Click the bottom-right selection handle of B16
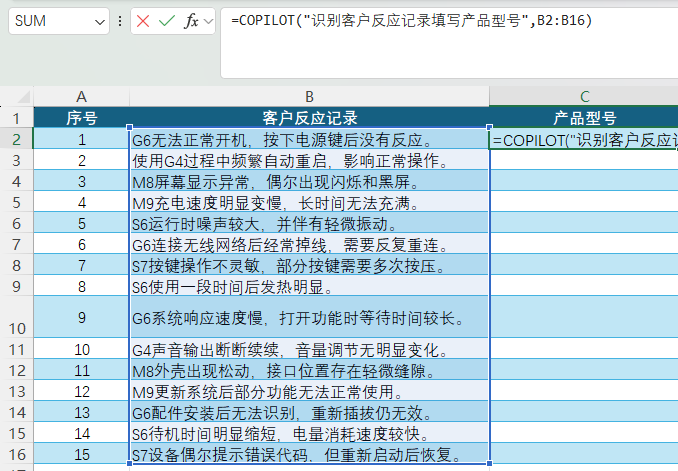 click(489, 463)
